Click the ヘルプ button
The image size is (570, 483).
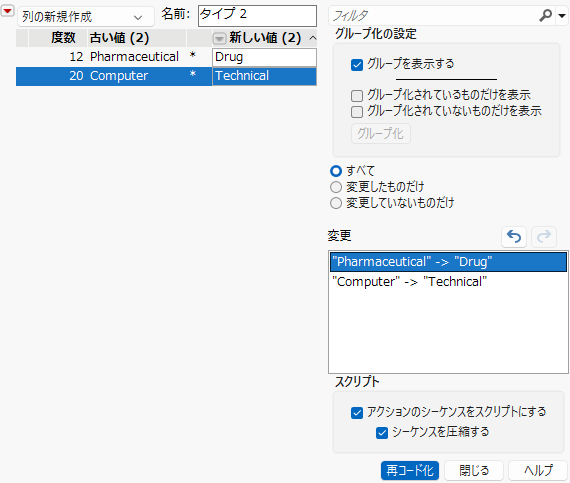tap(538, 471)
